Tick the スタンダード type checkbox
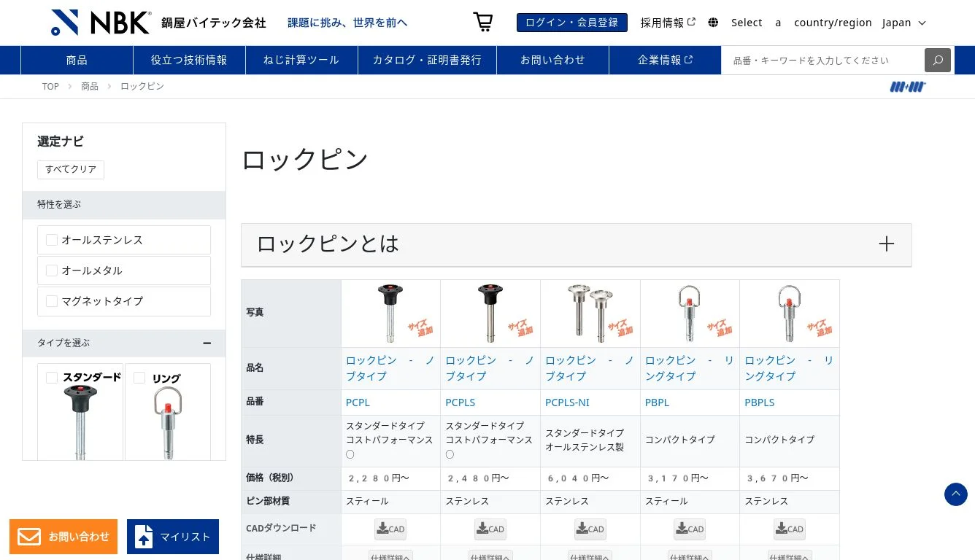 [x=52, y=378]
